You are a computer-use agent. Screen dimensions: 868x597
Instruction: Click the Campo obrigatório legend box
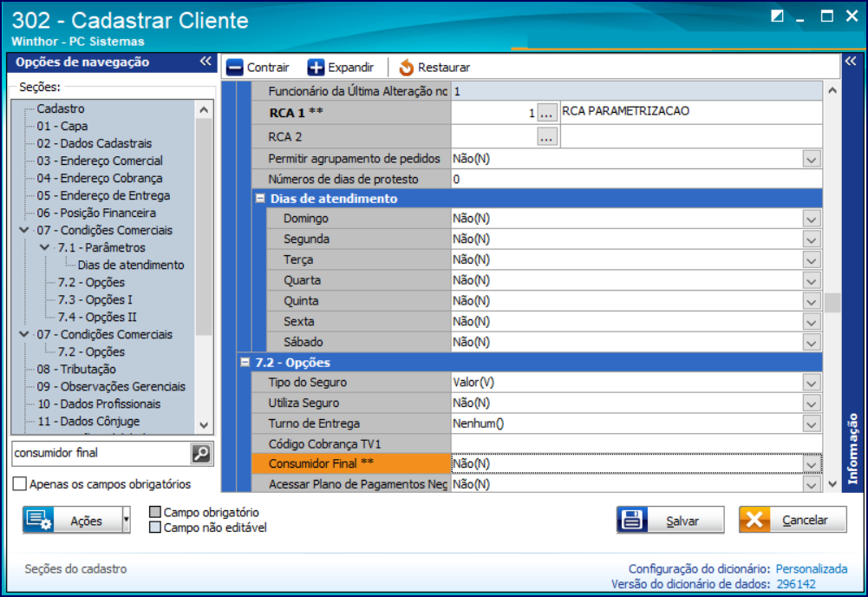[155, 512]
